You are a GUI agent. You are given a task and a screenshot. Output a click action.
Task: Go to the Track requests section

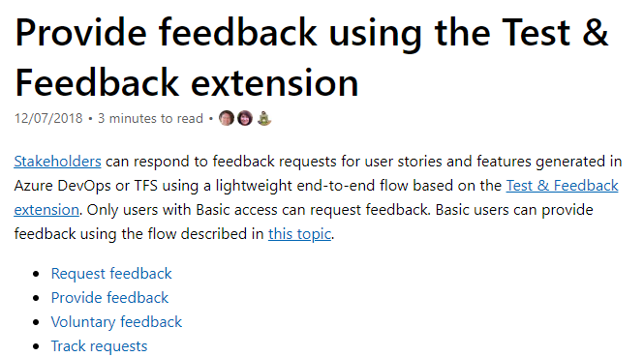tap(99, 346)
